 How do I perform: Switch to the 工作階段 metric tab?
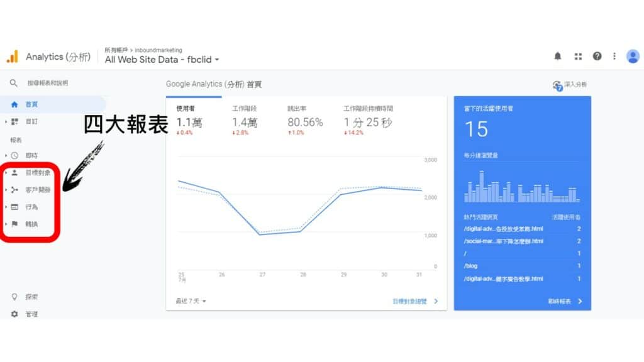point(245,116)
